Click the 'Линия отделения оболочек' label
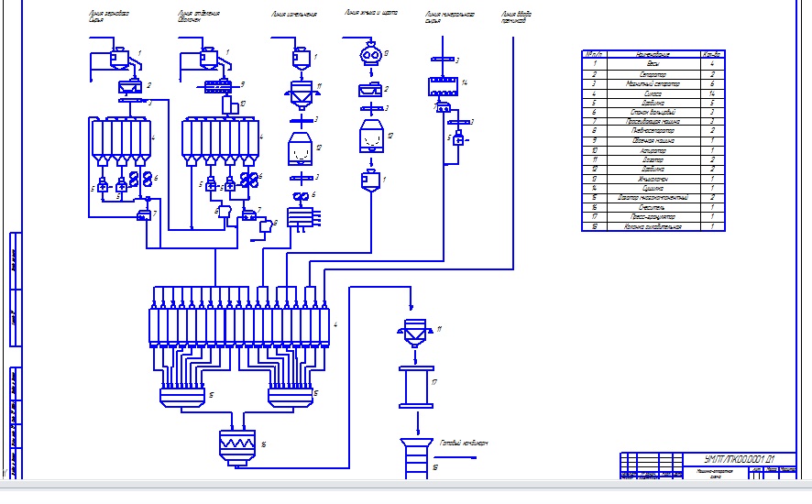The image size is (812, 504). pyautogui.click(x=198, y=16)
